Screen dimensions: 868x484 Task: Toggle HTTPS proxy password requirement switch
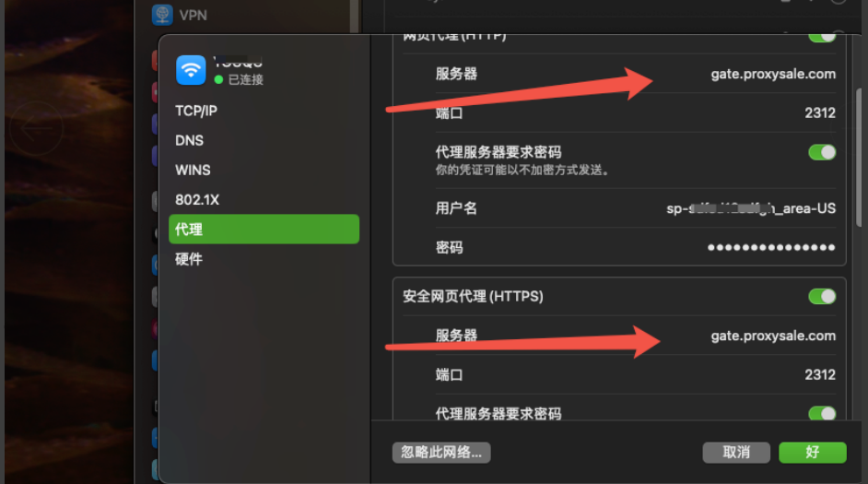pyautogui.click(x=822, y=413)
